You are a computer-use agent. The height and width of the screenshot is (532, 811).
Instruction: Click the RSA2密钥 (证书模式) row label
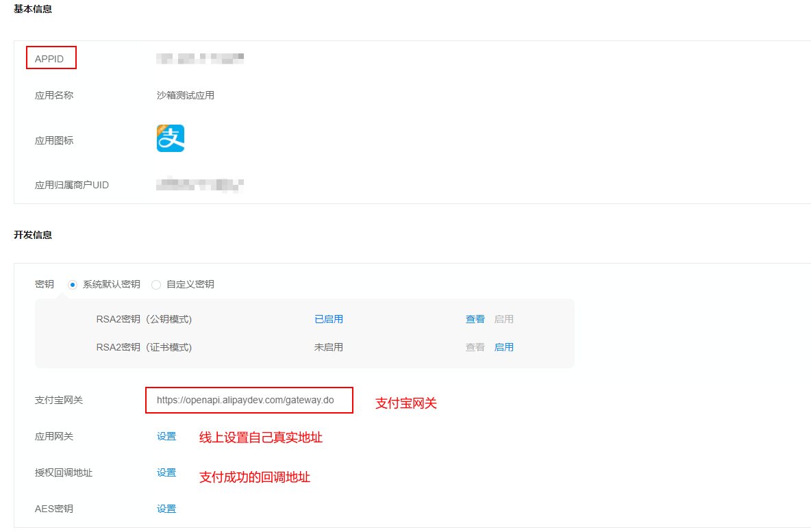(x=144, y=347)
